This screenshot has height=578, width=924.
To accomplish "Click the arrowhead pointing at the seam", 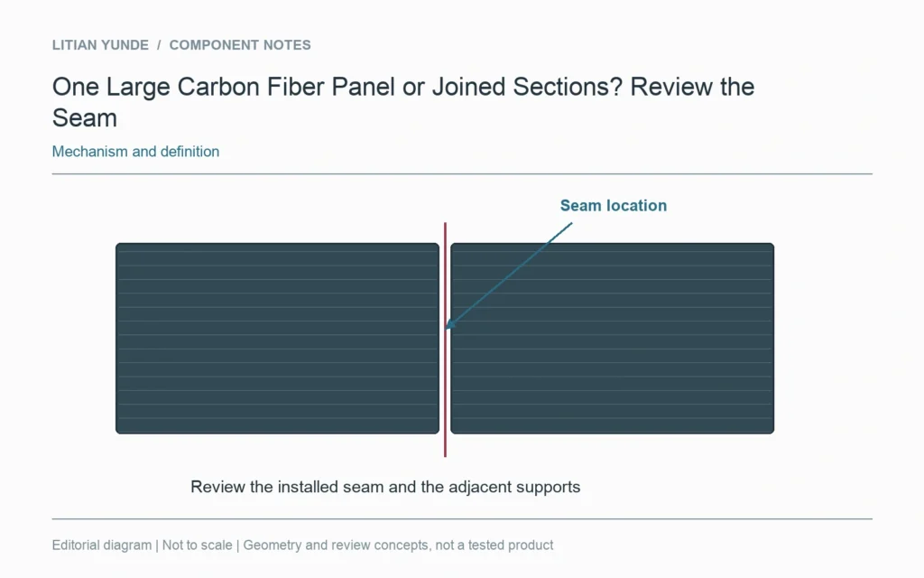I will [x=450, y=324].
